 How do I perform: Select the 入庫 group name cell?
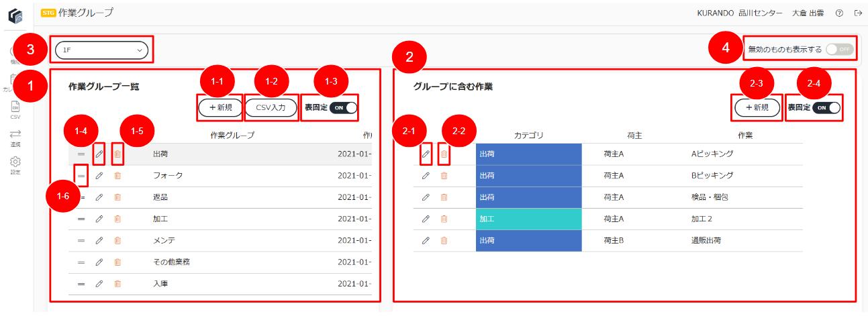click(x=160, y=284)
